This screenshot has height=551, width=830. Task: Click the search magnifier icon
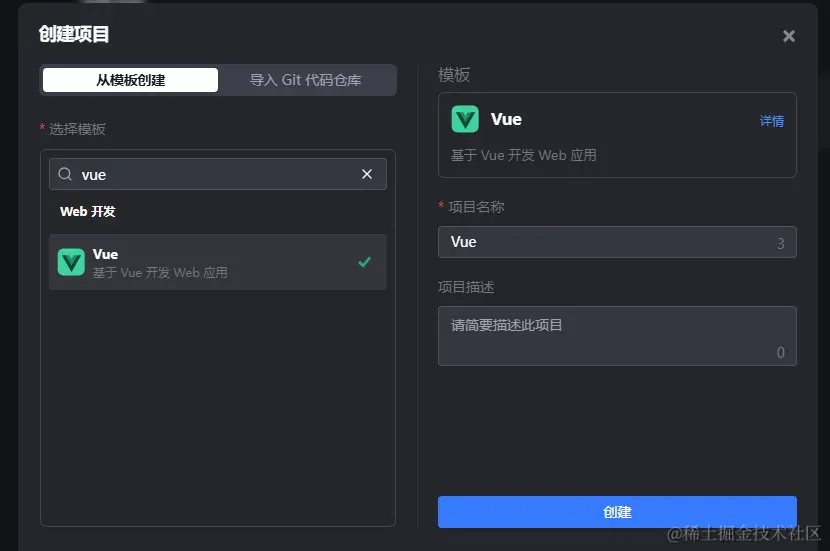tap(65, 174)
